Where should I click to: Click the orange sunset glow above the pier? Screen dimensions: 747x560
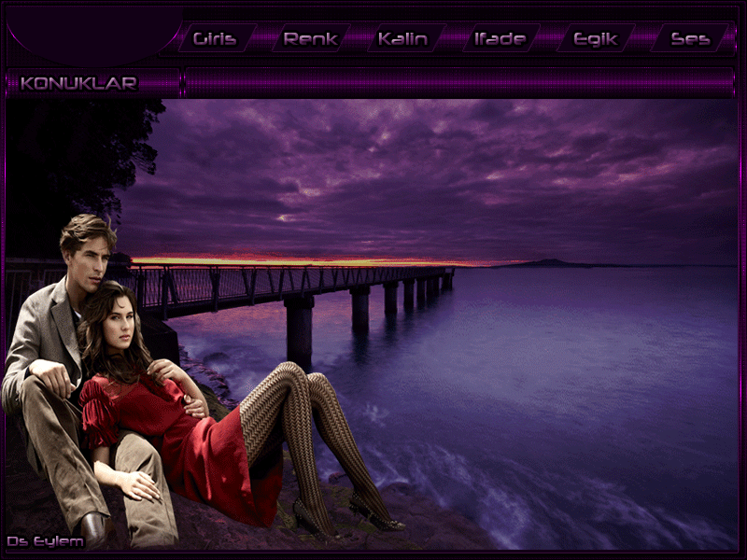pos(308,261)
